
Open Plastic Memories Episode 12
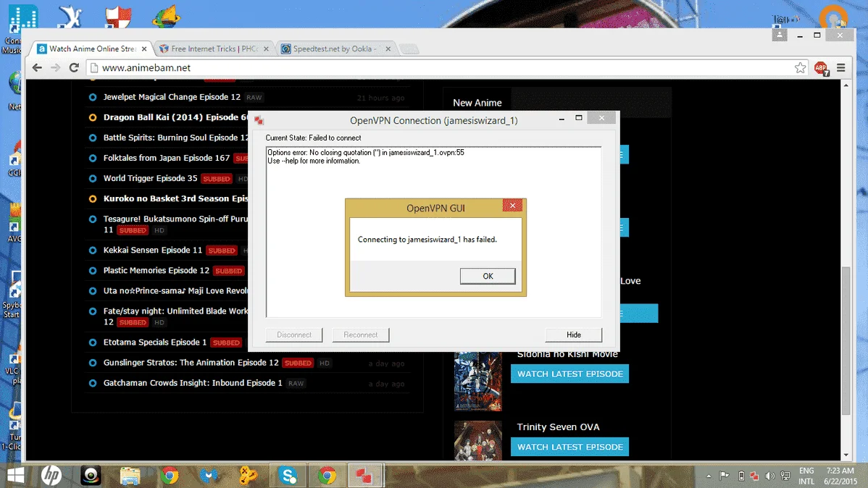coord(156,270)
